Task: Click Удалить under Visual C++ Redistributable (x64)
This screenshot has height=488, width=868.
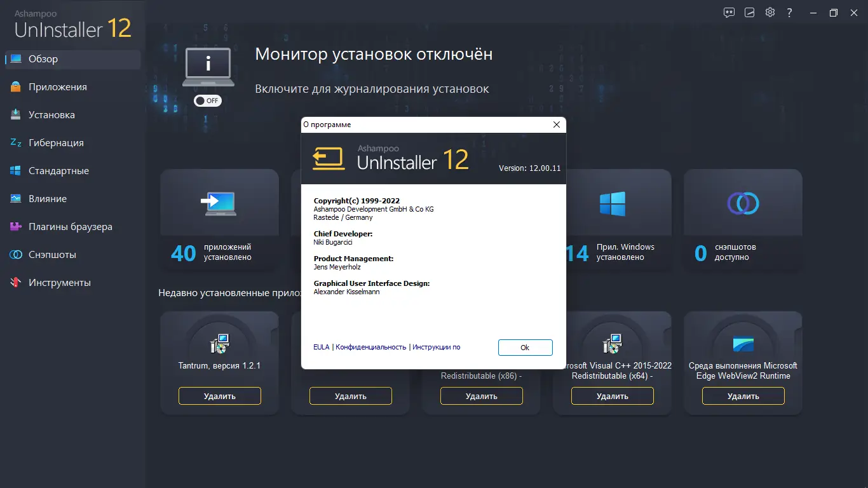Action: (x=613, y=396)
